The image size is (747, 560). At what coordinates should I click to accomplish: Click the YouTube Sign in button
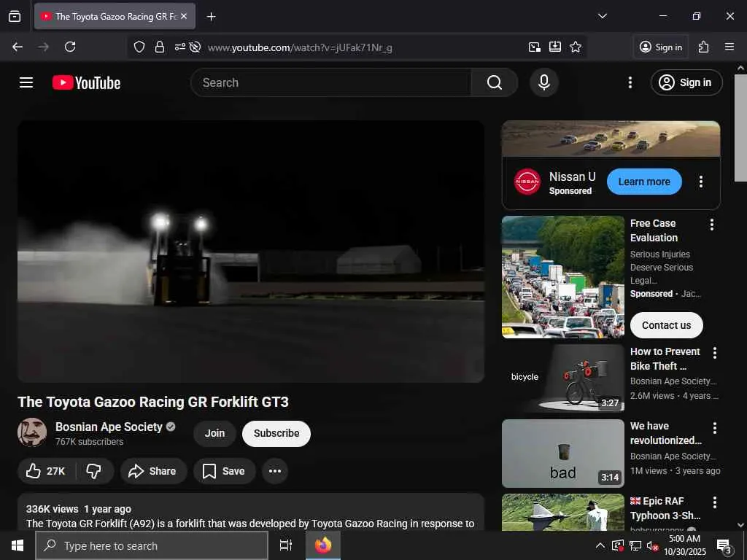(x=686, y=82)
